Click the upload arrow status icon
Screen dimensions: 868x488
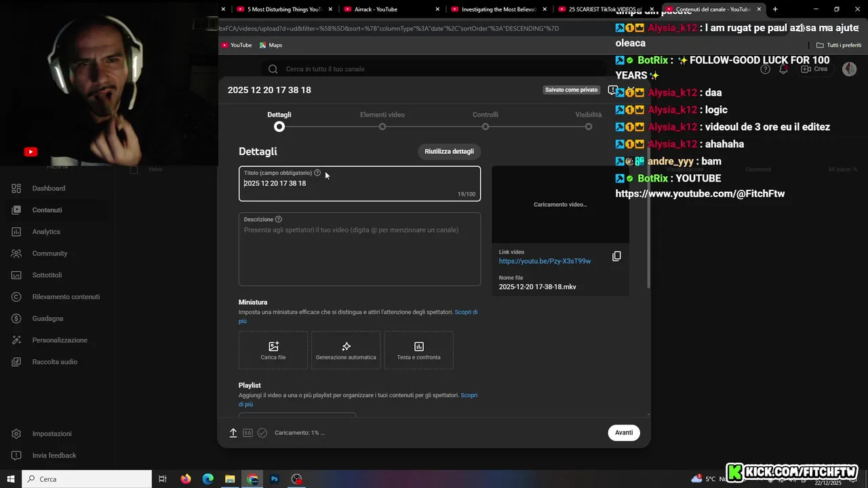click(233, 433)
